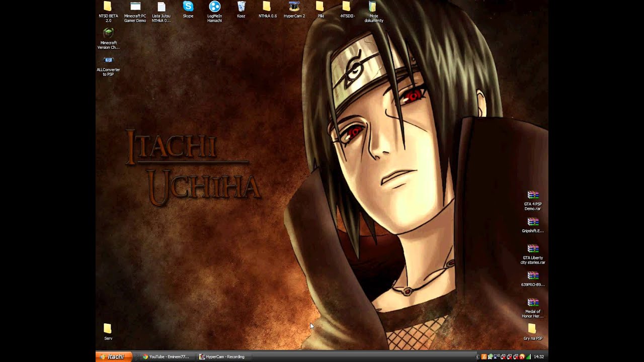Select GTA Liberty city stories.rar archive

pyautogui.click(x=533, y=254)
